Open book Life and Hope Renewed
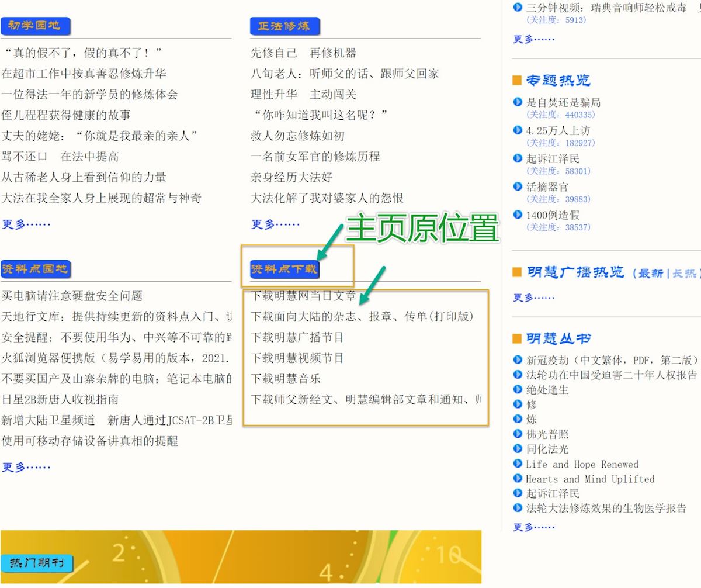Image resolution: width=701 pixels, height=588 pixels. [582, 464]
